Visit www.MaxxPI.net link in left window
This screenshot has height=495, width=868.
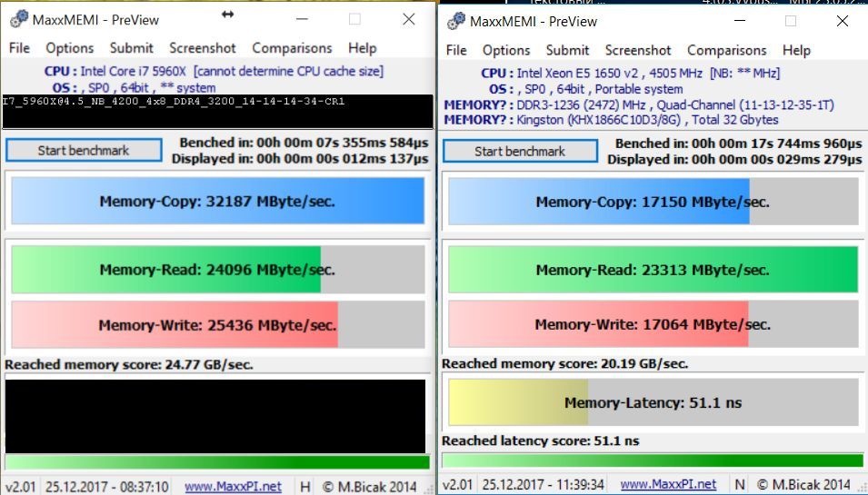pyautogui.click(x=233, y=487)
